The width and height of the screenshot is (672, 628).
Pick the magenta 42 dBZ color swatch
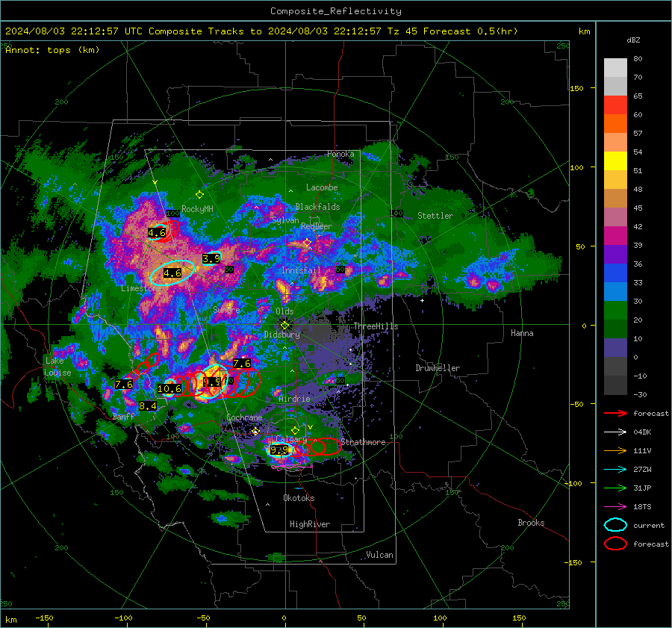[x=615, y=236]
